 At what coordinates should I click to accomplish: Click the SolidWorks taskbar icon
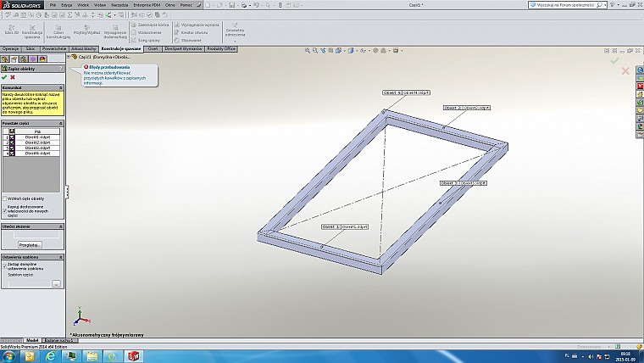[131, 356]
